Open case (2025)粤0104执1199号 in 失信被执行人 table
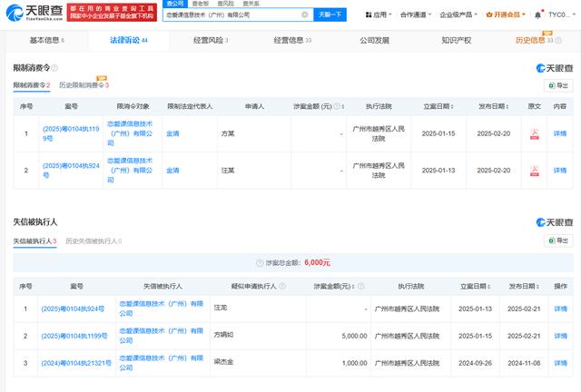Screen dimensions: 581x392 point(74,336)
